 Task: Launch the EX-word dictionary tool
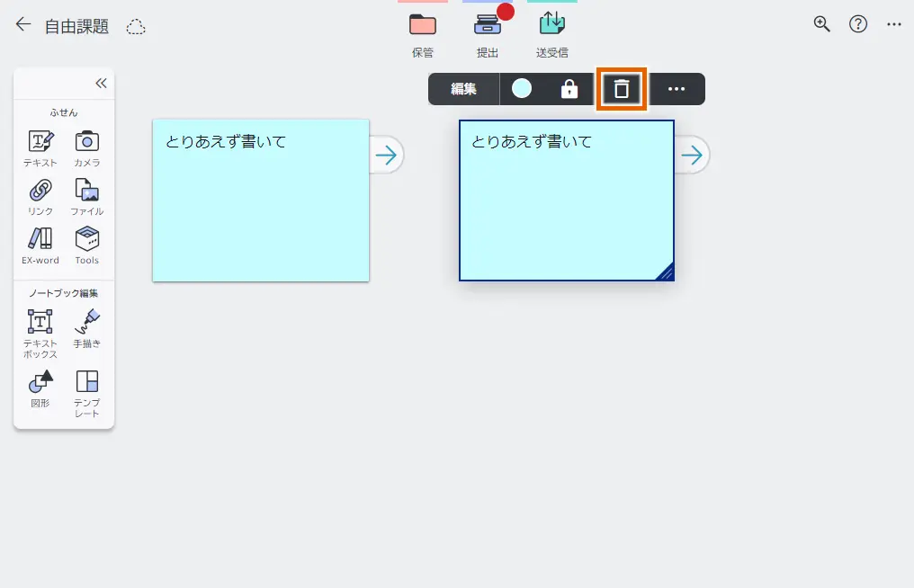tap(40, 246)
